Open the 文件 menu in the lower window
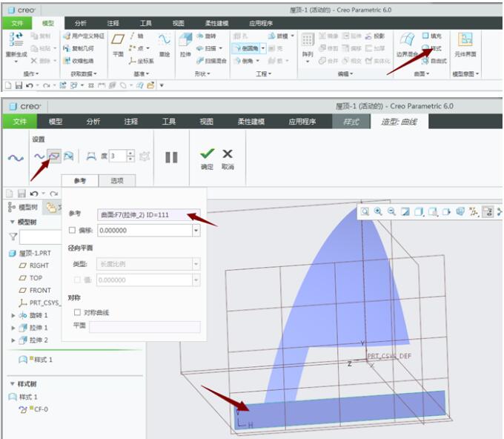504x439 pixels. [20, 122]
